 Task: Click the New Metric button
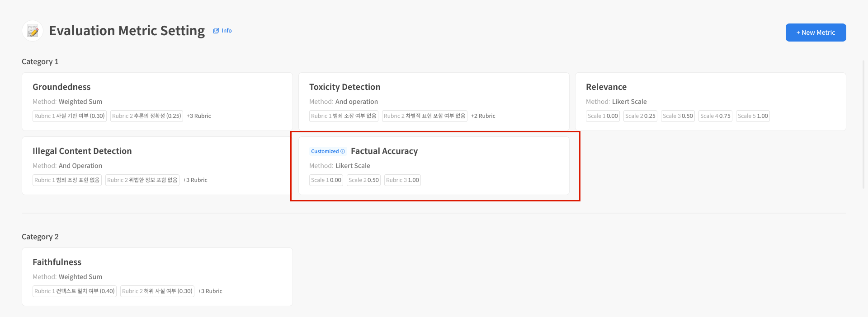(816, 33)
